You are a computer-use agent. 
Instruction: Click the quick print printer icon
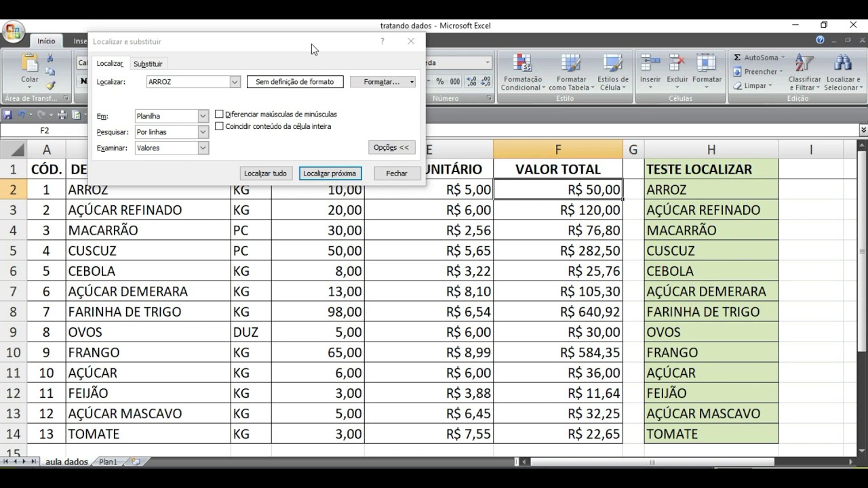pyautogui.click(x=61, y=115)
